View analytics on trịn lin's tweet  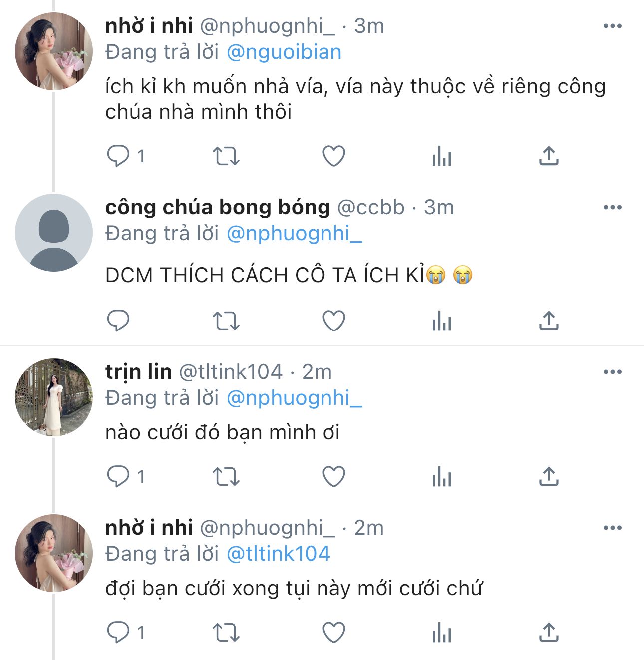pyautogui.click(x=442, y=477)
